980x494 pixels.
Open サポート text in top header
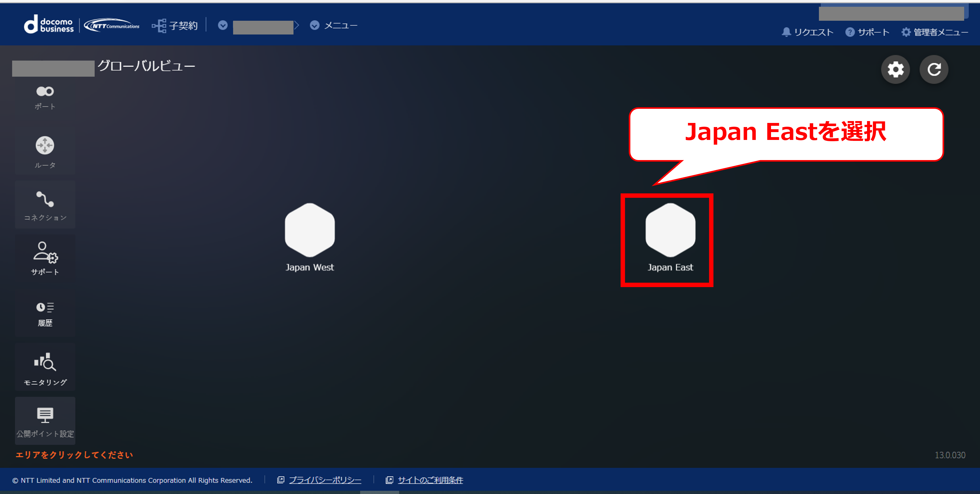tap(874, 32)
